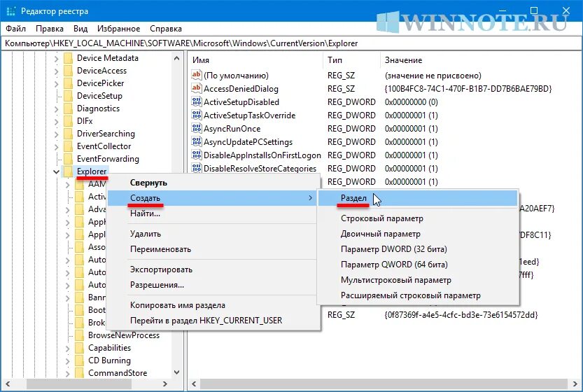Image resolution: width=583 pixels, height=392 pixels.
Task: Expand the Diagnostics key
Action: [x=56, y=109]
